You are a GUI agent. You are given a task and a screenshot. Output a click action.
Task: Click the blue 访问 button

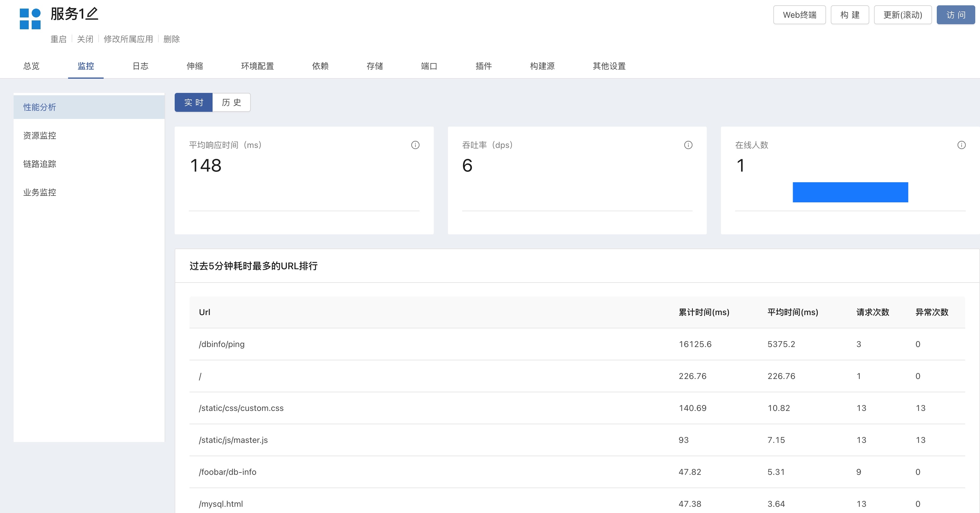[956, 15]
